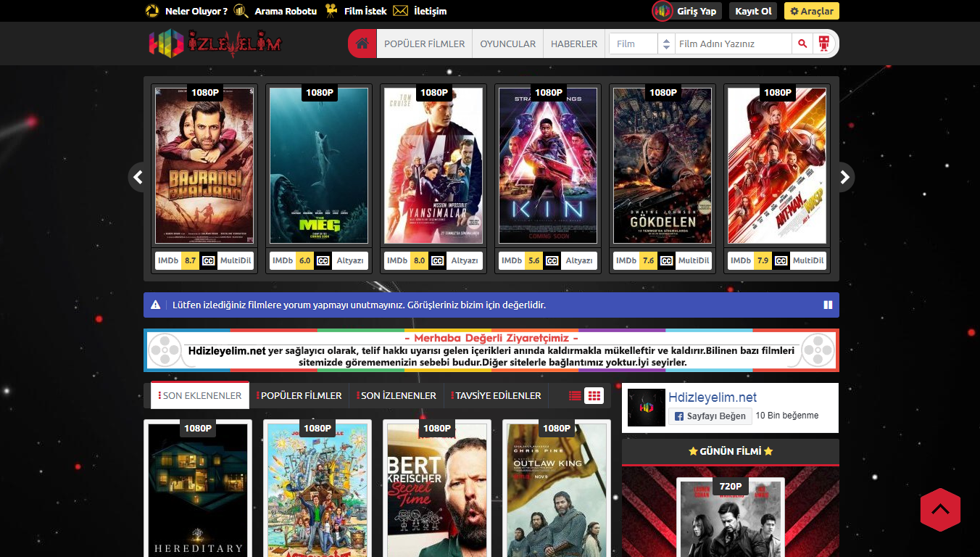Click the Giriş Yap avatar icon
Screen dimensions: 980x557
point(663,11)
